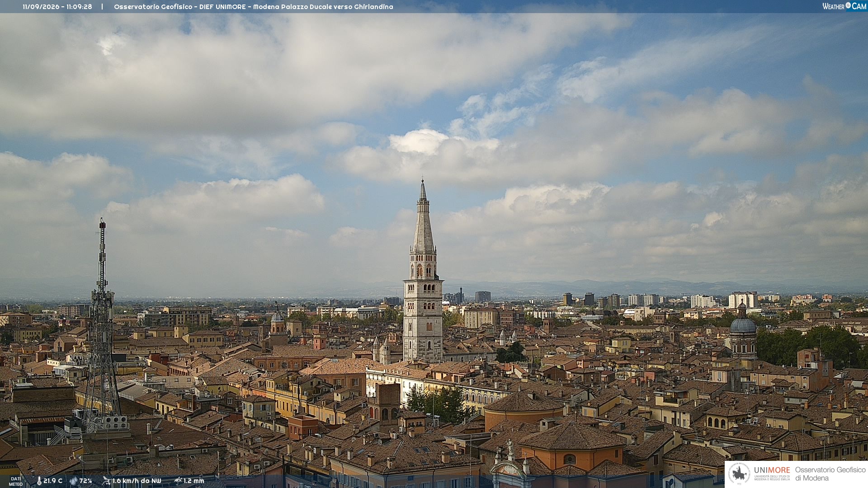Click the UNIMORE circular seal emblem
Viewport: 868px width, 488px height.
739,474
